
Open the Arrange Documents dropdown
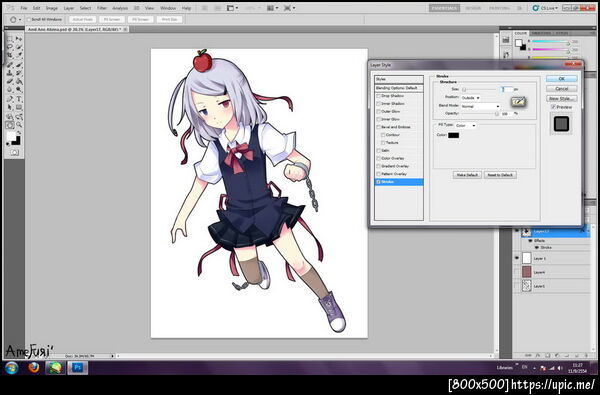[x=272, y=8]
